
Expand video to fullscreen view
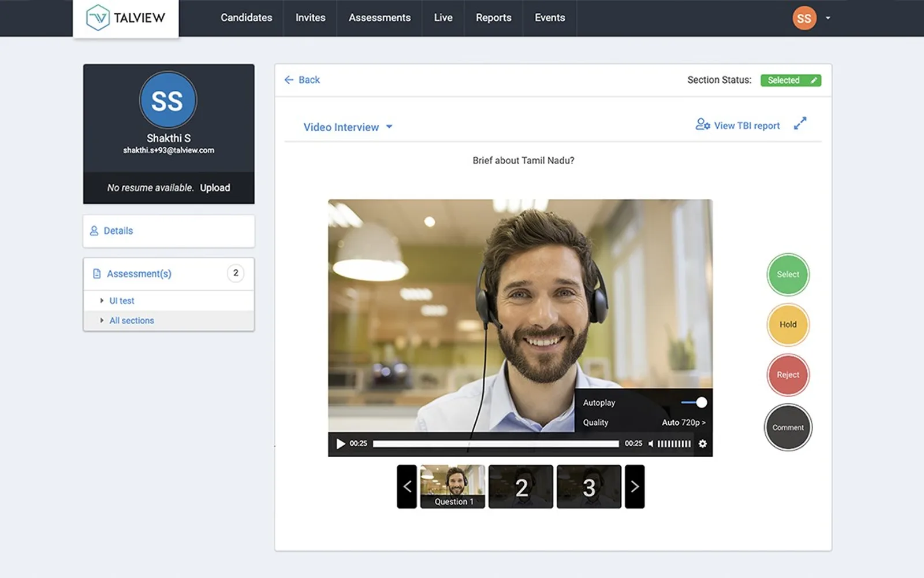click(800, 124)
